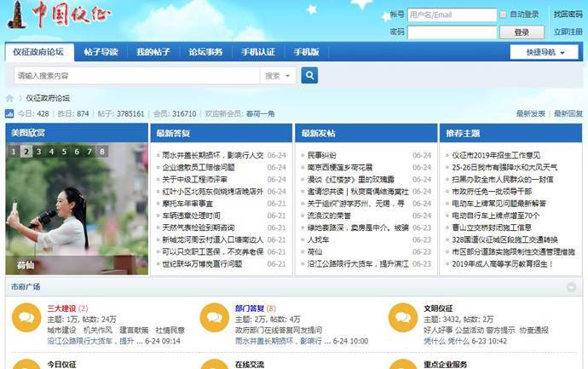Image resolution: width=588 pixels, height=369 pixels.
Task: Open the 搜索 type dropdown
Action: 277,76
